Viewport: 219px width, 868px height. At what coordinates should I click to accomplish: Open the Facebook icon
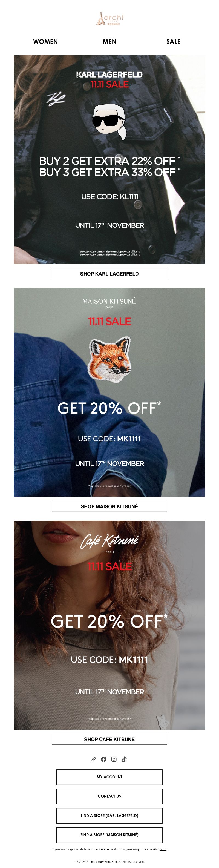pyautogui.click(x=104, y=759)
